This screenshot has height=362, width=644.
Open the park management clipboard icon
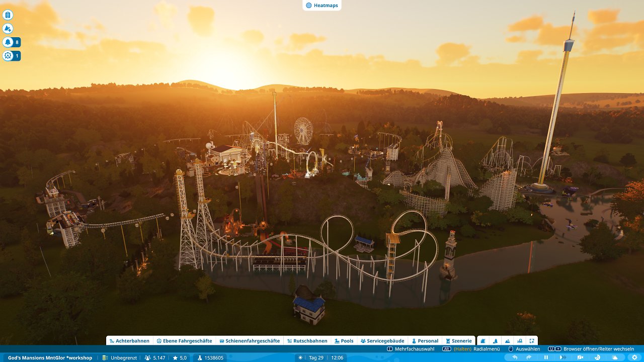[8, 15]
